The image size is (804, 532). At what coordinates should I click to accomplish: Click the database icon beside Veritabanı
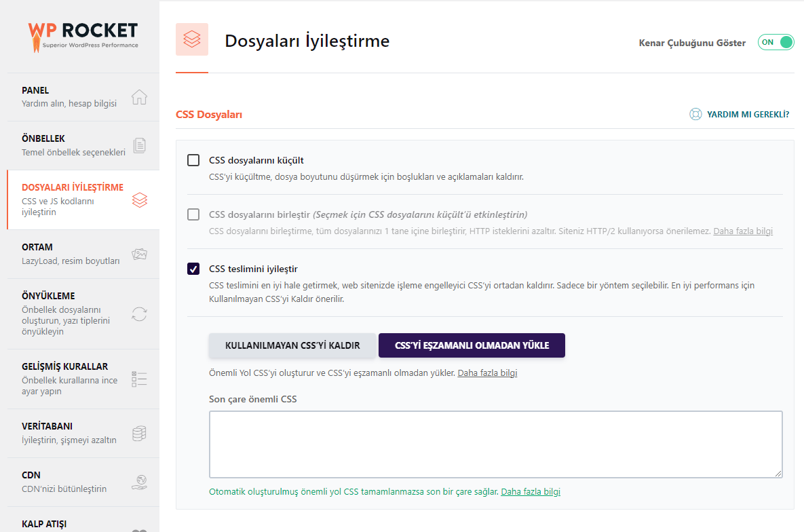click(139, 433)
